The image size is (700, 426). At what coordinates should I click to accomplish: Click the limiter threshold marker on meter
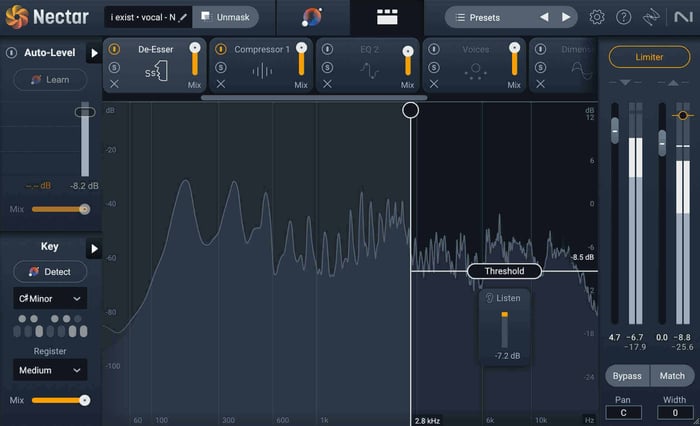[x=683, y=116]
